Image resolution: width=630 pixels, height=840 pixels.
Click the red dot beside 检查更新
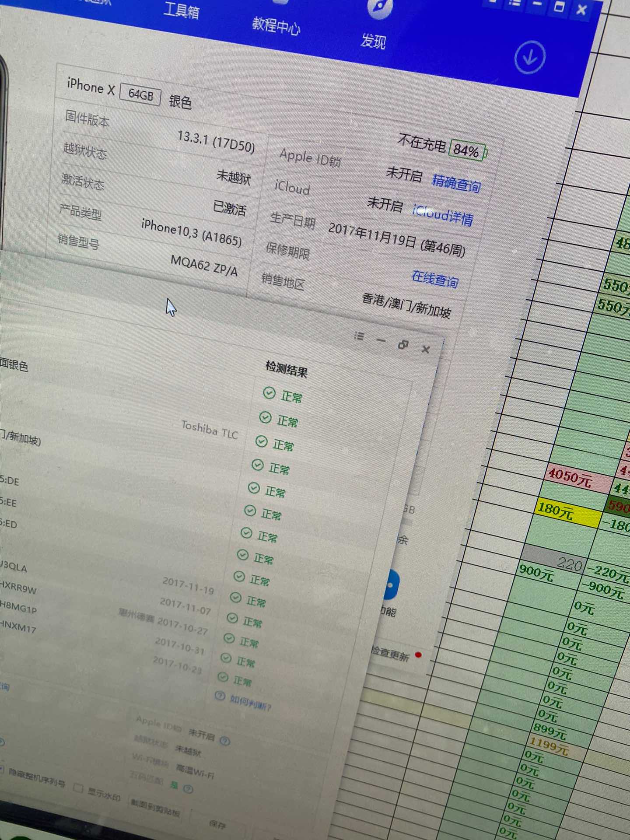tap(418, 655)
